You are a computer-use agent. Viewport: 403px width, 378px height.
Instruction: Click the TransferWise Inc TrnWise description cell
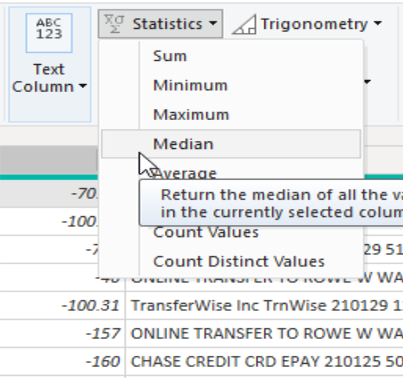(264, 306)
